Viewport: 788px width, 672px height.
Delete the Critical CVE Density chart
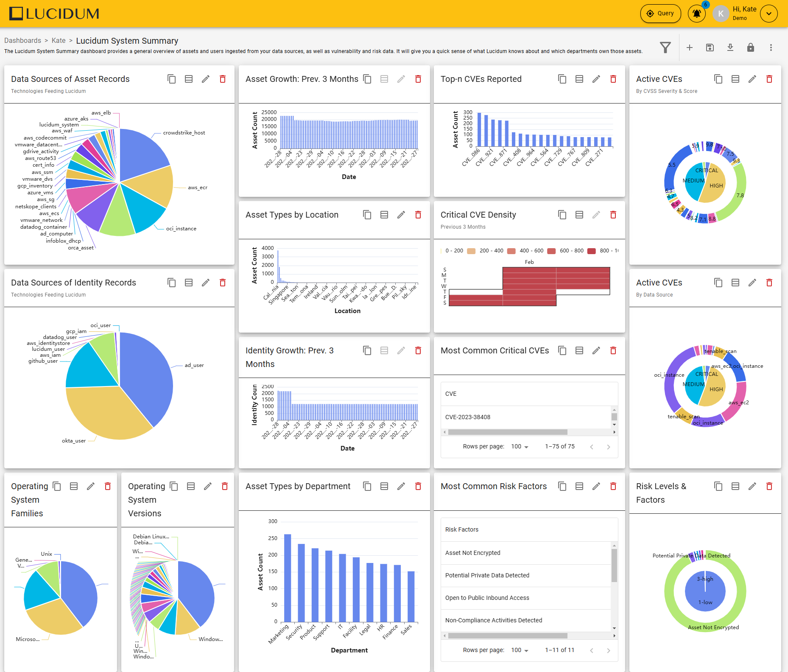(613, 215)
